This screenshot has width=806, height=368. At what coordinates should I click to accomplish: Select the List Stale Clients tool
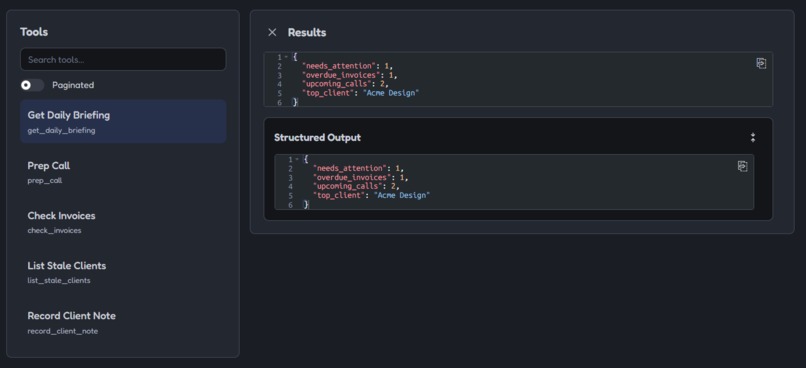(x=123, y=272)
